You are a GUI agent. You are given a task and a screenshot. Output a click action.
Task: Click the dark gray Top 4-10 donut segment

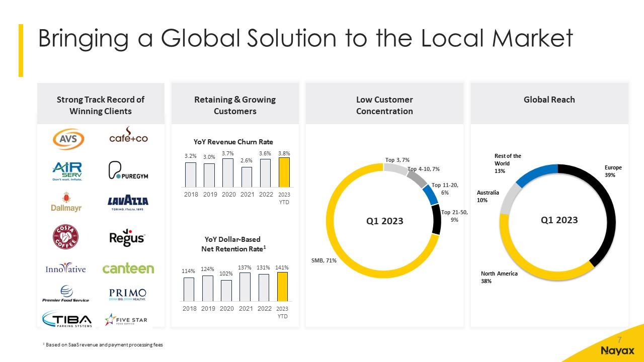pos(417,178)
